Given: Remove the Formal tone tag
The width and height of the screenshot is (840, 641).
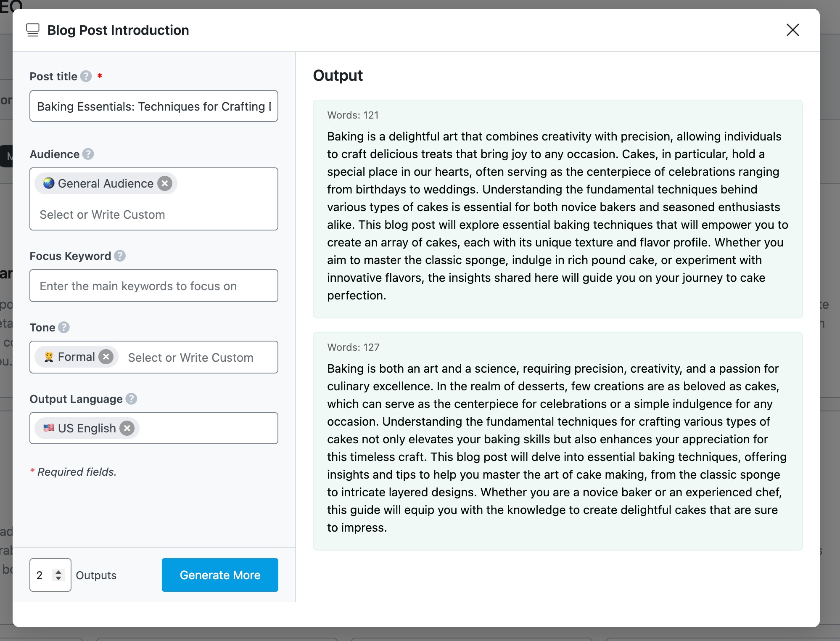Looking at the screenshot, I should [x=107, y=356].
